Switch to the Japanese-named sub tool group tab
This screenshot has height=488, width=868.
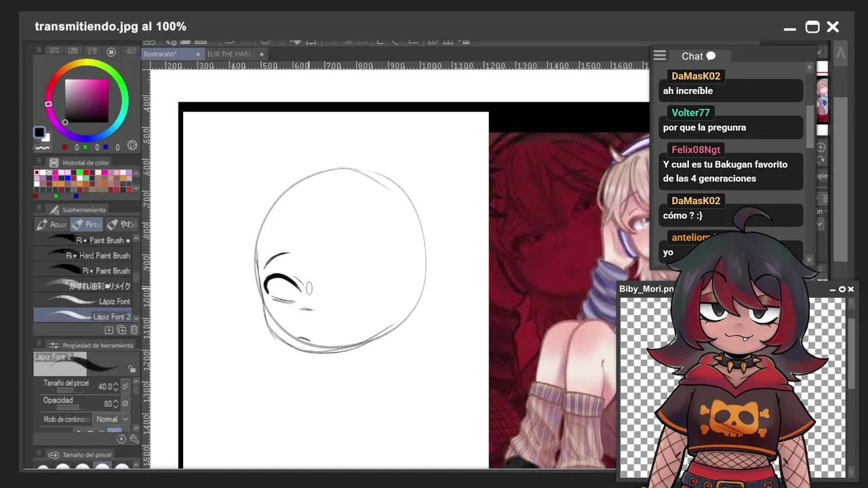point(121,224)
